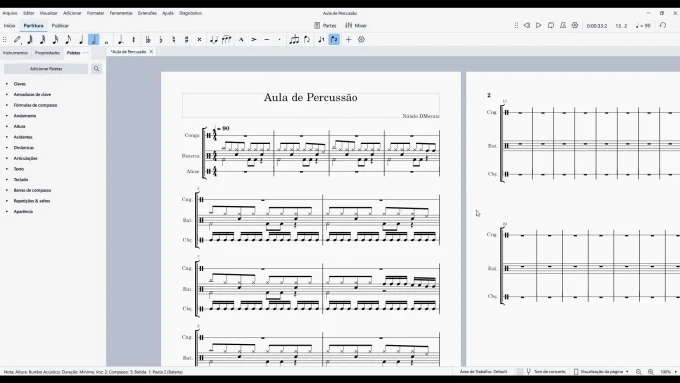Open the Ajuda menu
Image resolution: width=680 pixels, height=383 pixels.
168,13
